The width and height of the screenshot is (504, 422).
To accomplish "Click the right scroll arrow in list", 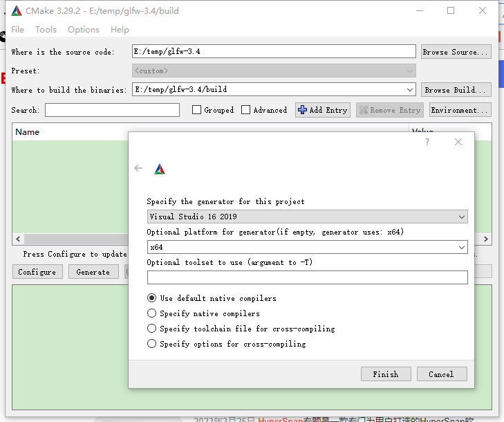I will coord(486,239).
